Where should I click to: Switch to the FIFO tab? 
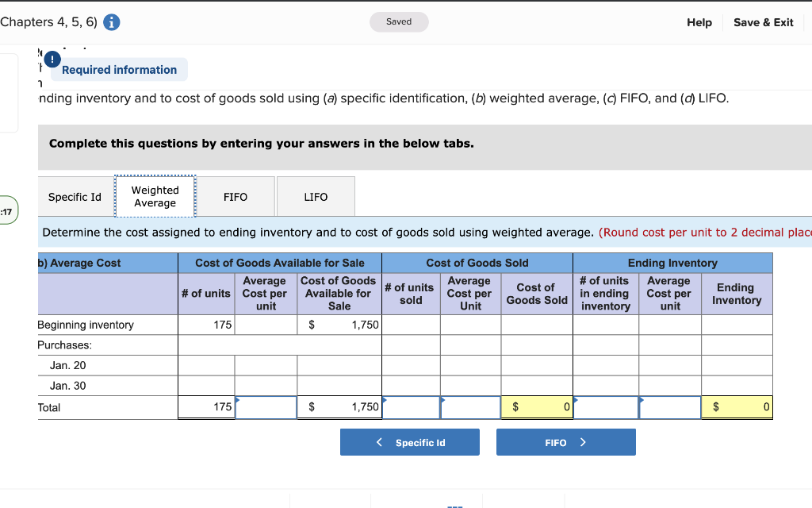click(x=235, y=196)
